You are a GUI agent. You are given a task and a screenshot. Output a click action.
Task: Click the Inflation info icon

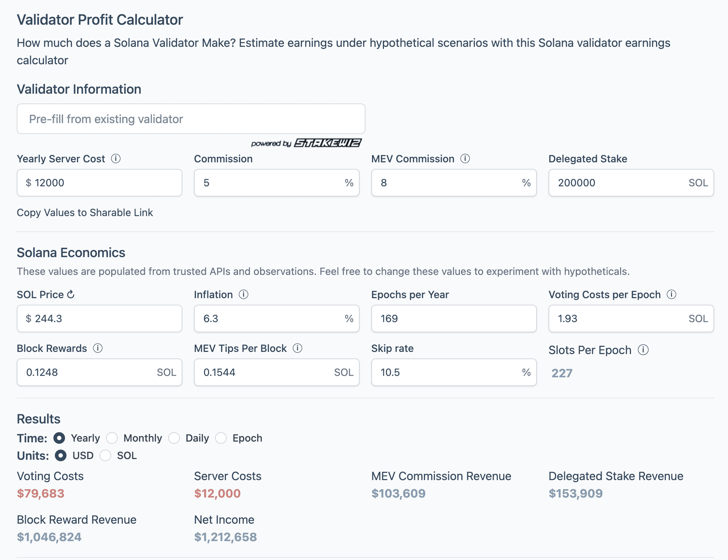click(x=243, y=295)
